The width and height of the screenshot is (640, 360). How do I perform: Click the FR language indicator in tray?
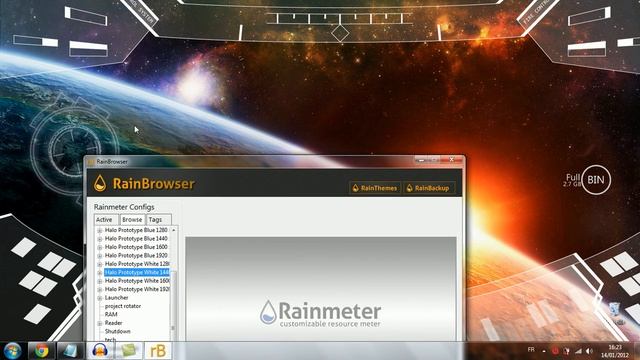pos(531,350)
